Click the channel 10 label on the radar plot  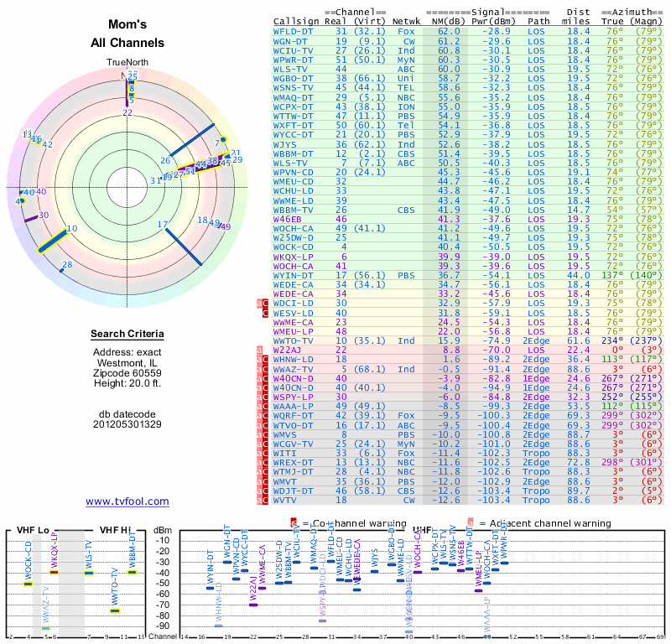pyautogui.click(x=72, y=228)
